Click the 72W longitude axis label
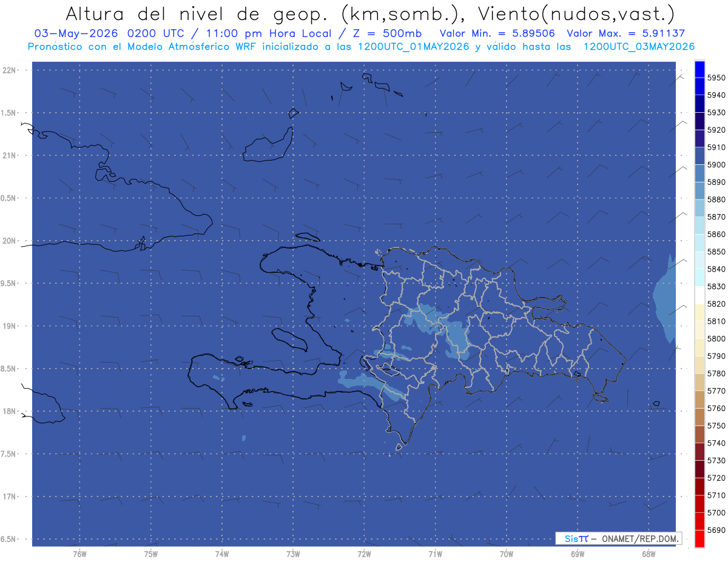 364,554
